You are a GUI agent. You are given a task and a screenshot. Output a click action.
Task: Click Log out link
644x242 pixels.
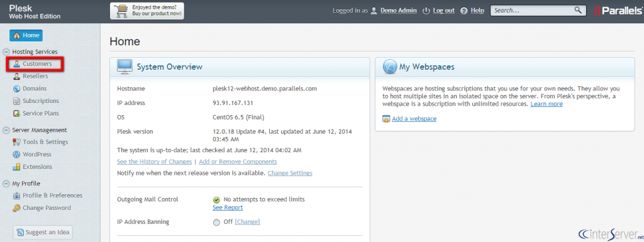click(444, 11)
